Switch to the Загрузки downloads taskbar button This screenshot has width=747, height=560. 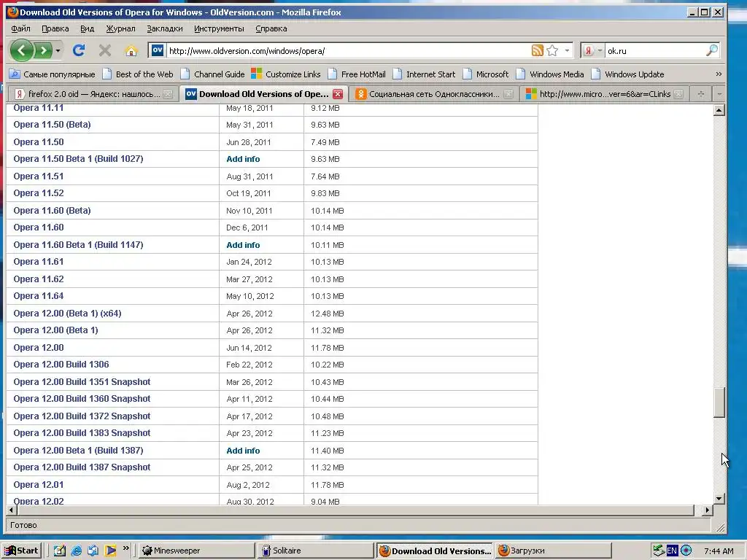[553, 551]
